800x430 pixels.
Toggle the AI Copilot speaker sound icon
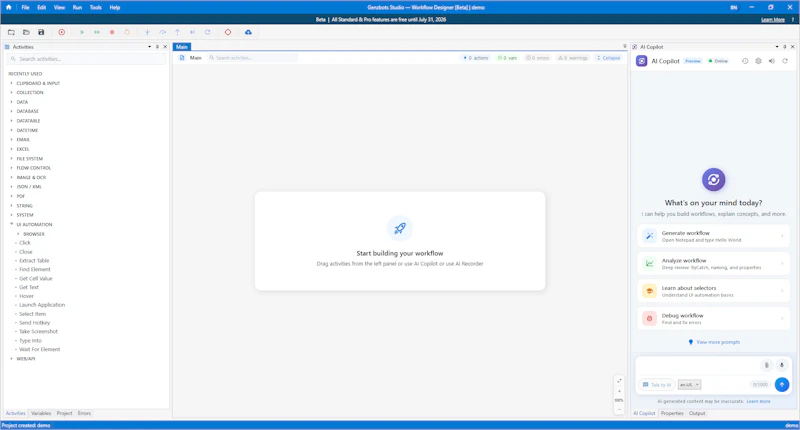pos(771,61)
